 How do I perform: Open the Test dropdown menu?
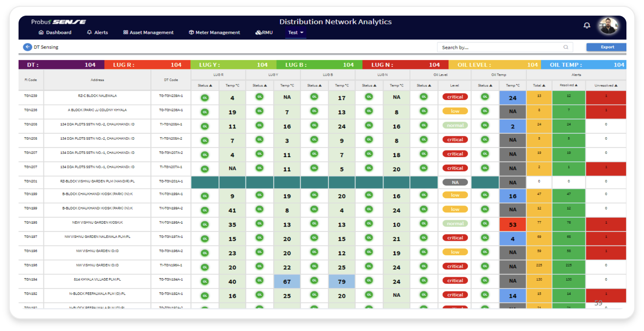296,33
